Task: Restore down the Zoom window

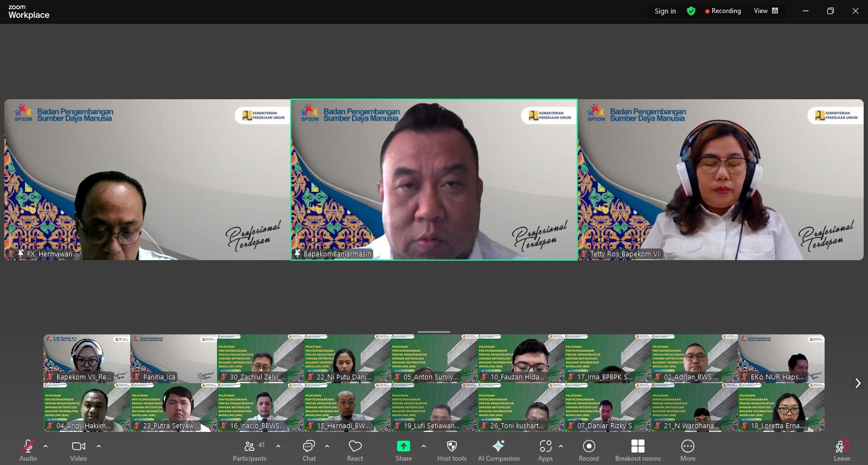Action: pyautogui.click(x=831, y=11)
